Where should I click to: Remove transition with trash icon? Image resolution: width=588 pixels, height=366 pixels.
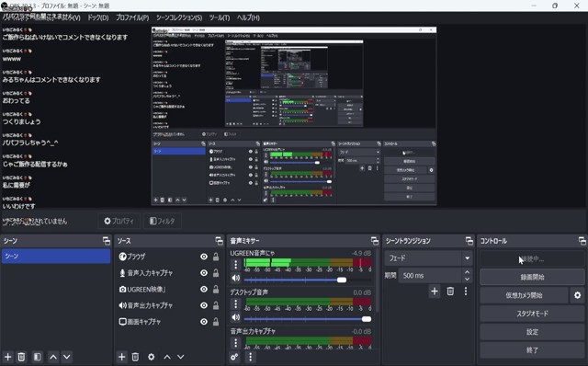[450, 291]
